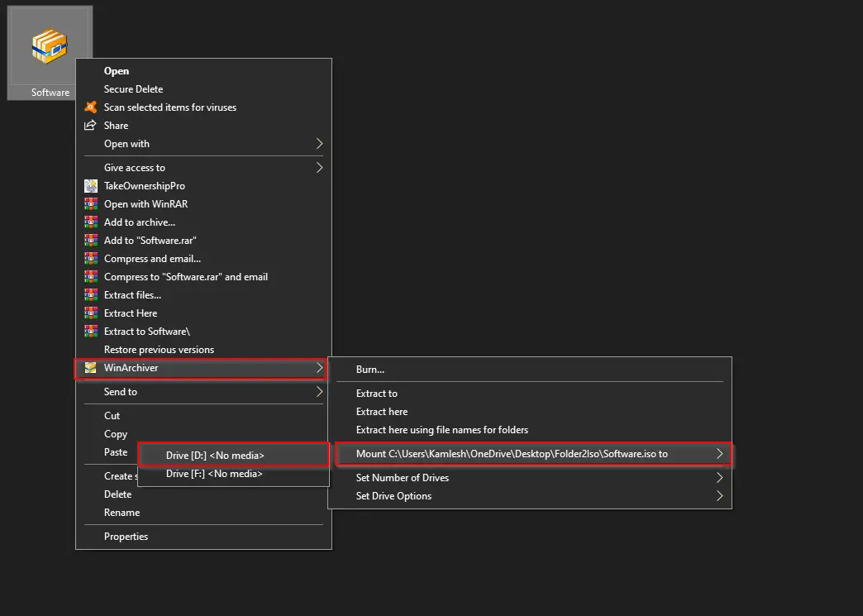This screenshot has width=863, height=616.
Task: Click the Software file name label
Action: (x=50, y=92)
